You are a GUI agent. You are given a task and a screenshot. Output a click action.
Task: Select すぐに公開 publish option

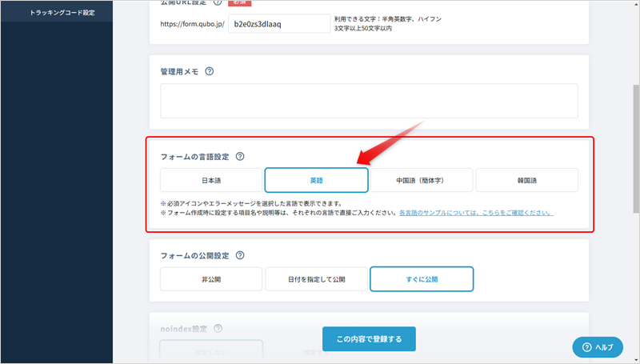(x=421, y=279)
